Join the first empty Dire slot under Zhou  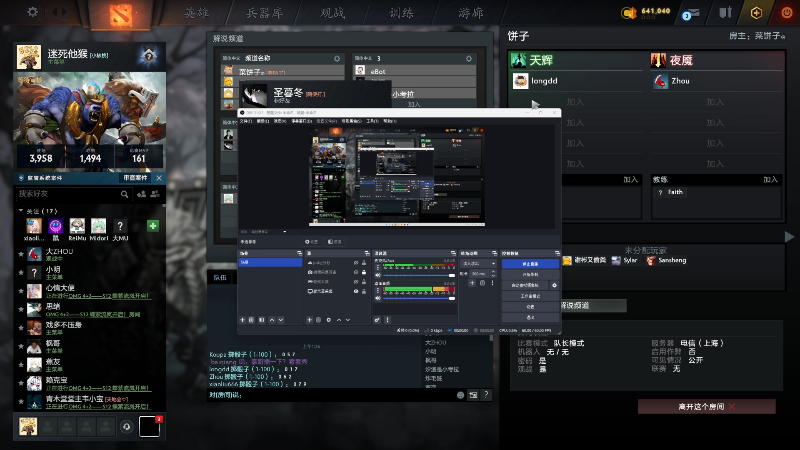point(715,102)
